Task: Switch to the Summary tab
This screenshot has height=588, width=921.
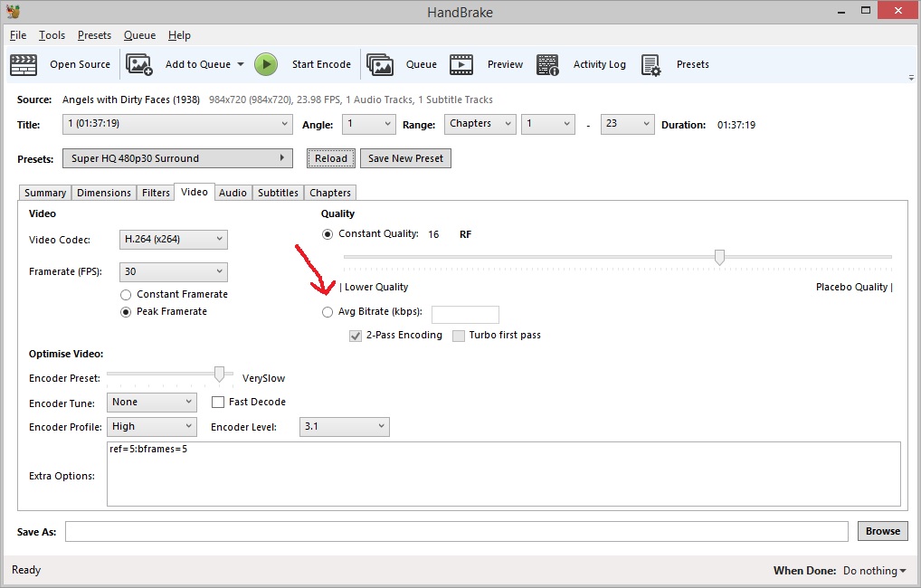Action: click(x=45, y=193)
